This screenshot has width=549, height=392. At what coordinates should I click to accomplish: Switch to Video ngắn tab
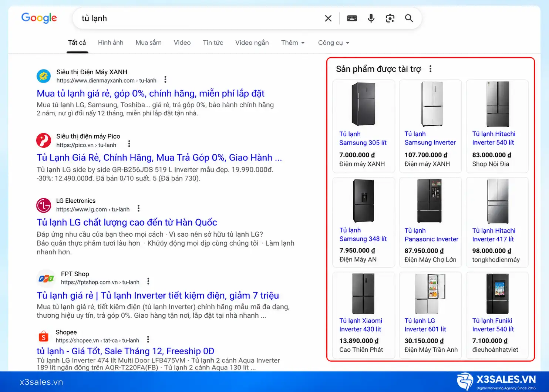(252, 43)
